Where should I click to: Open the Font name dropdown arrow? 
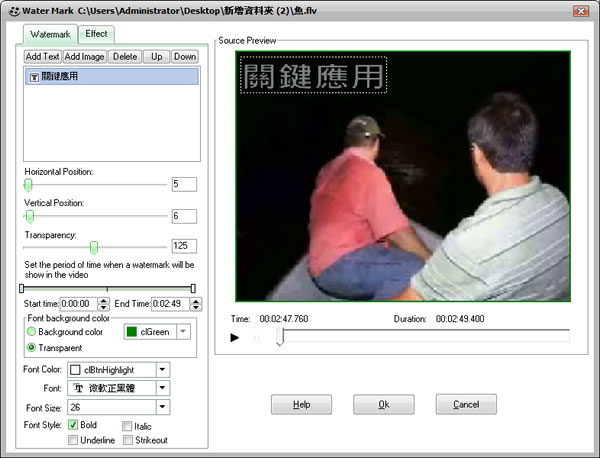pos(162,388)
